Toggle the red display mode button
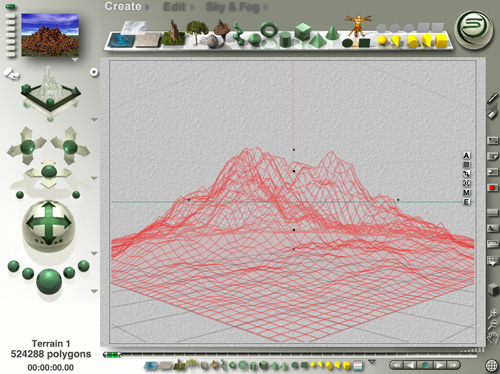Image resolution: width=500 pixels, height=374 pixels. (492, 188)
